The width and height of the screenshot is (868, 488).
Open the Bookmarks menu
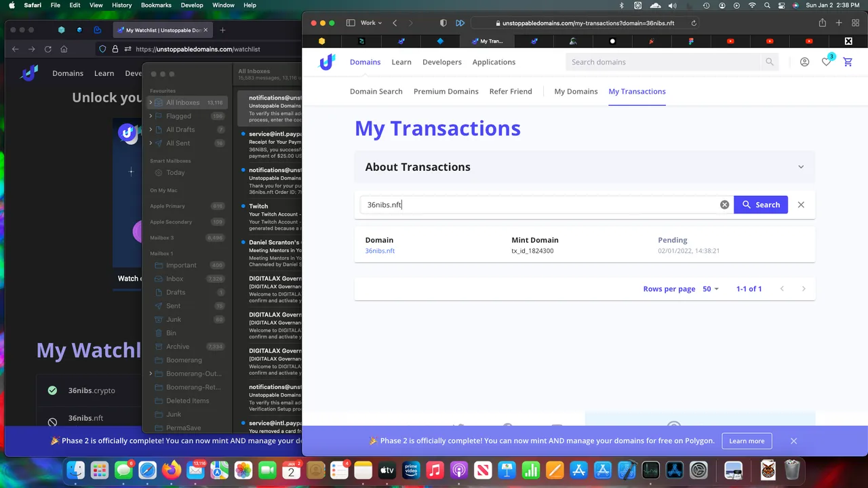tap(156, 5)
